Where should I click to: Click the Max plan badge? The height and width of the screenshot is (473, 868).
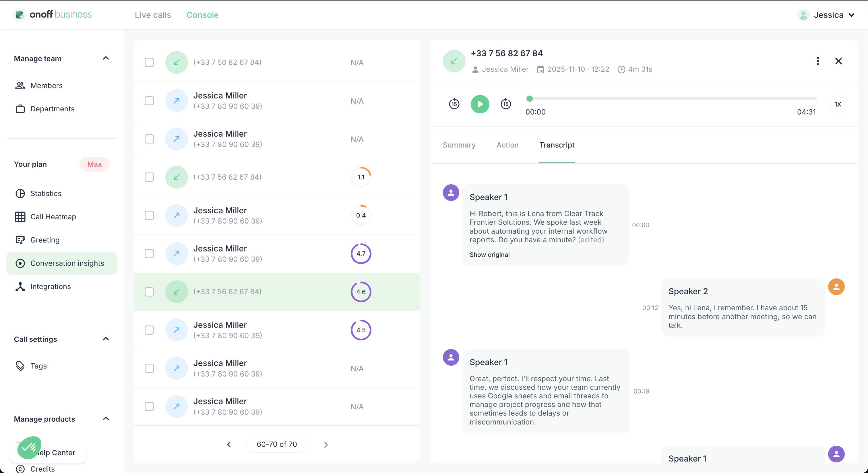[x=94, y=164]
